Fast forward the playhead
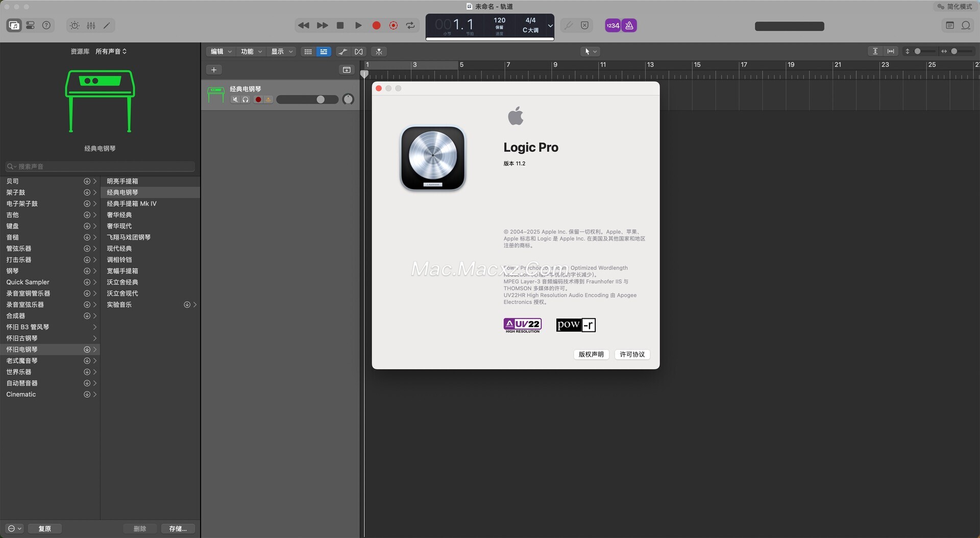 tap(323, 25)
